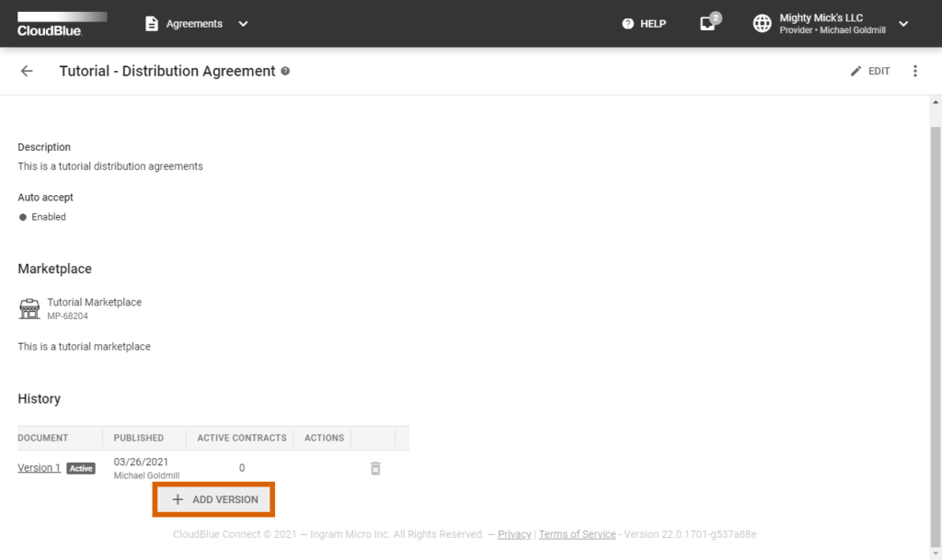Expand the Agreements module dropdown chevron

242,24
